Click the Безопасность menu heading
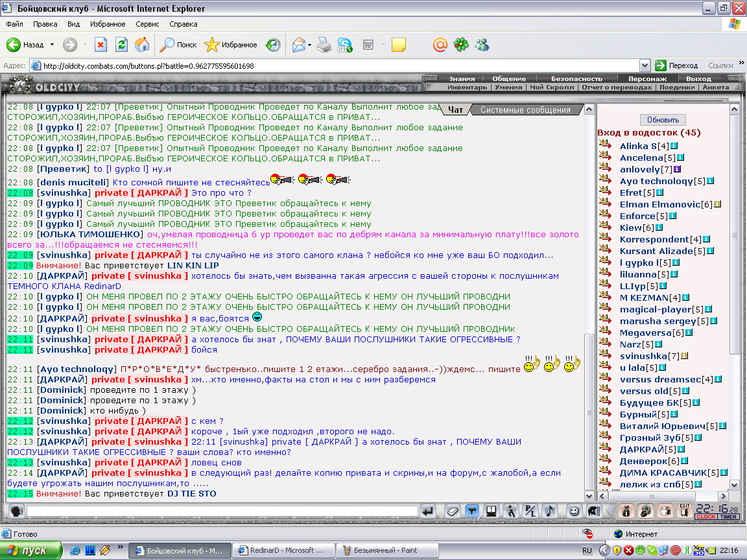 point(576,78)
